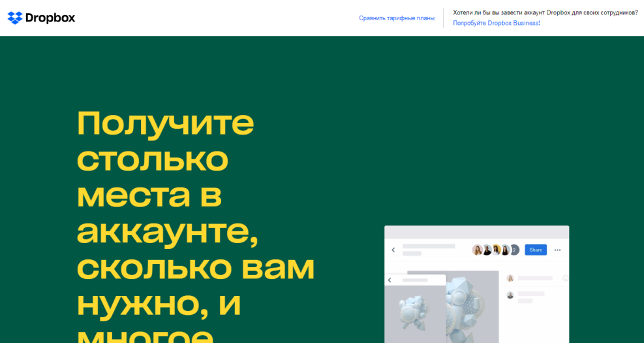Open the Попробуйте Dropbox Business link
Screen dimensions: 644x343
(496, 23)
